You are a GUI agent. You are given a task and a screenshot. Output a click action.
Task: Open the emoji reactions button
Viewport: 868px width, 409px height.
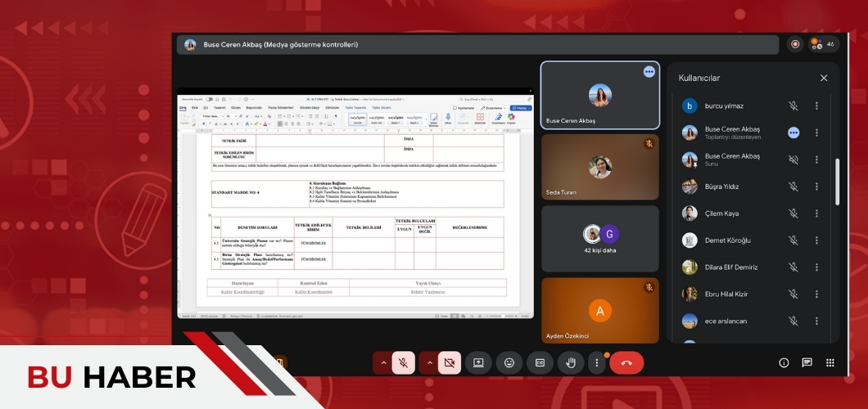[x=509, y=362]
